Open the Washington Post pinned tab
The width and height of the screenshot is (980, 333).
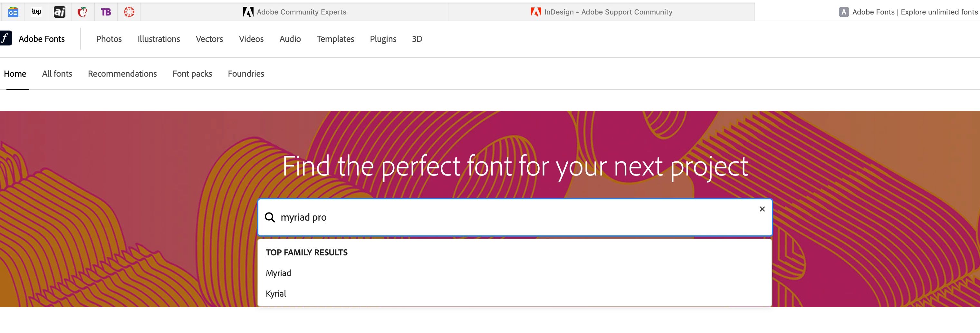point(36,12)
